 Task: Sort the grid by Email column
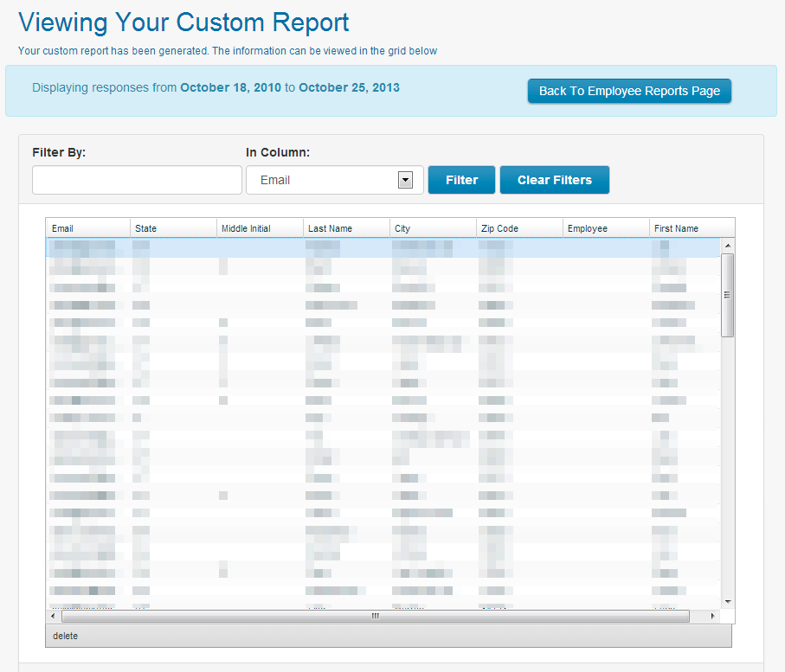[x=87, y=227]
